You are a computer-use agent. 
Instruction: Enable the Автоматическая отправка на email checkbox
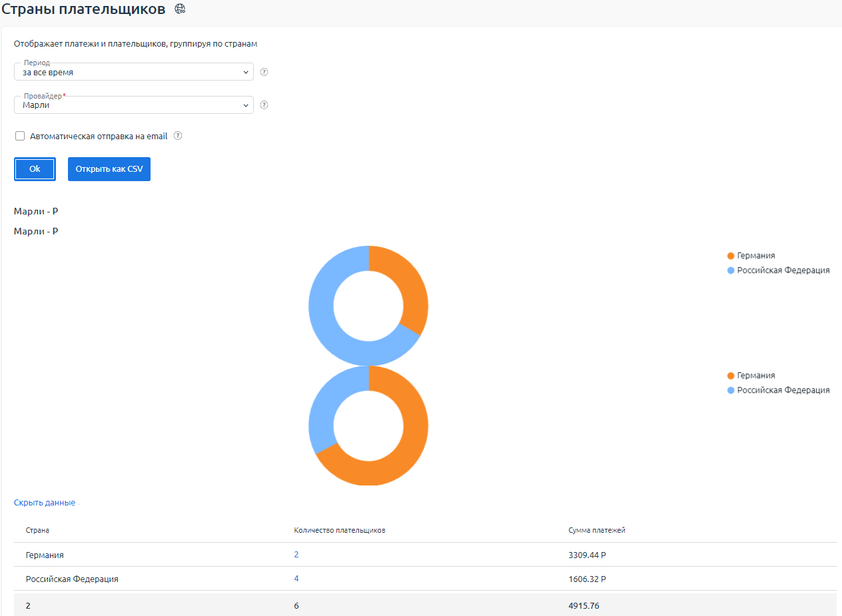pyautogui.click(x=20, y=136)
